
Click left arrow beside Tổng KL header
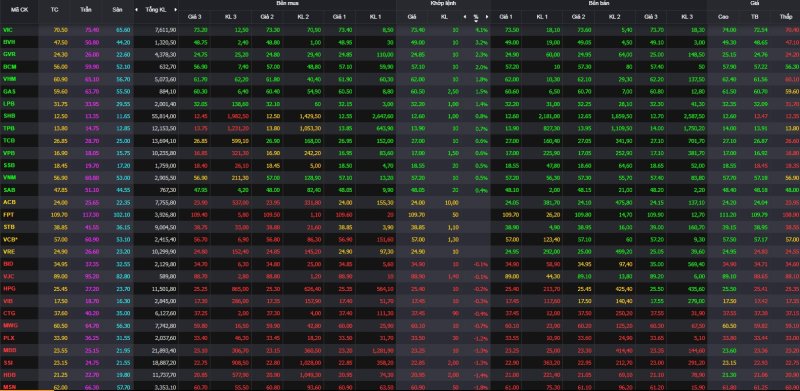click(x=137, y=10)
